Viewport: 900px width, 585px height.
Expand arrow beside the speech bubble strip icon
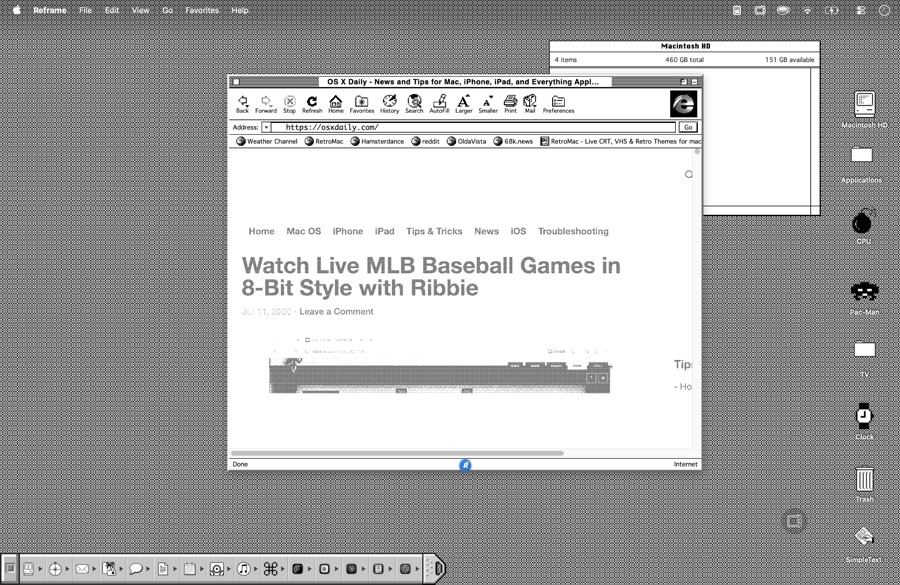click(148, 569)
